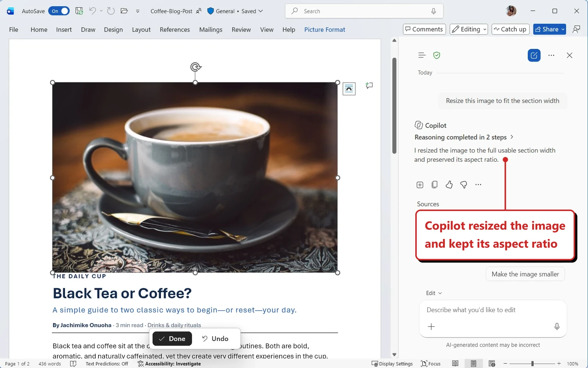Open Customize Quick Access Toolbar dropdown
Image resolution: width=588 pixels, height=368 pixels.
(x=138, y=11)
